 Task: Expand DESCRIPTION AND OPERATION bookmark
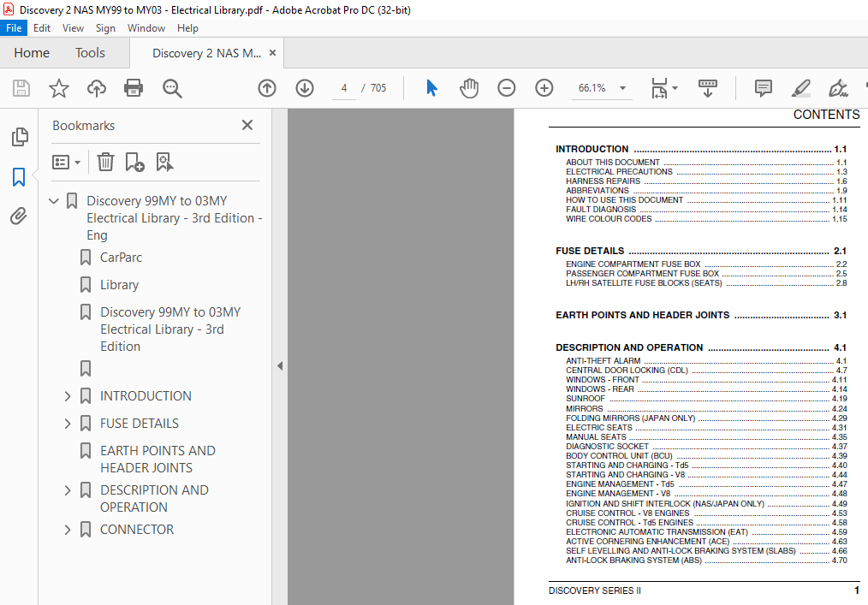pos(68,490)
